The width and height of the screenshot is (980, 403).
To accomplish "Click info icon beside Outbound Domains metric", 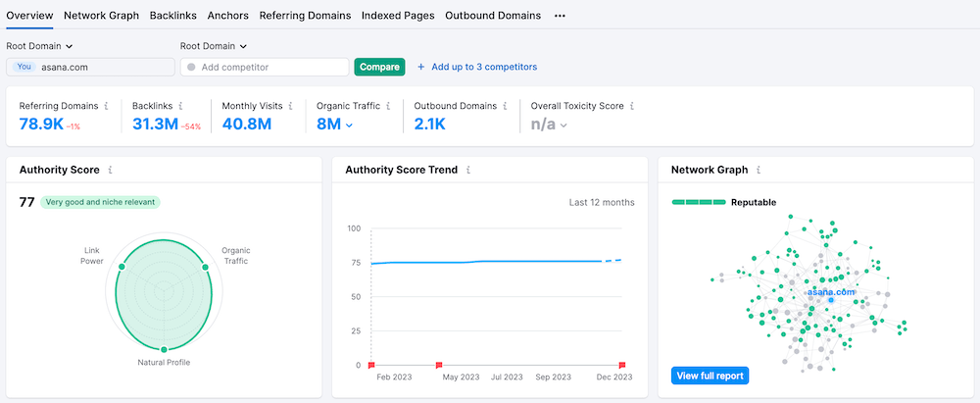I will coord(506,106).
